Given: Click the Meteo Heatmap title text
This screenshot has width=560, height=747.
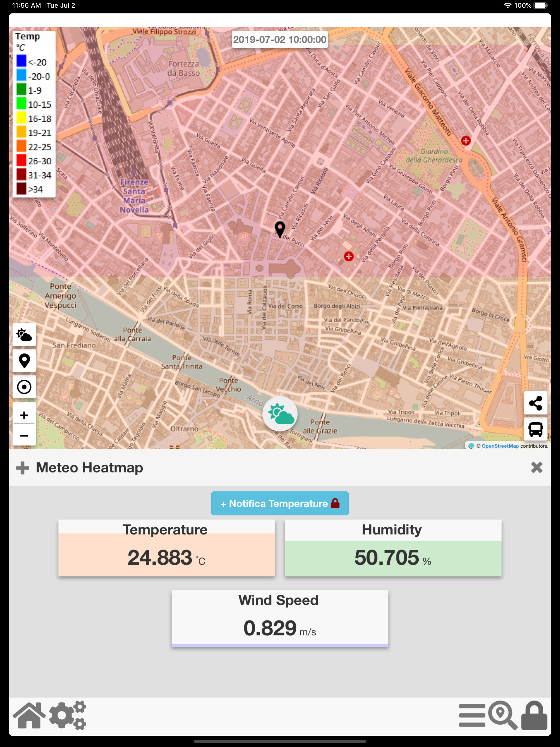Looking at the screenshot, I should click(89, 468).
